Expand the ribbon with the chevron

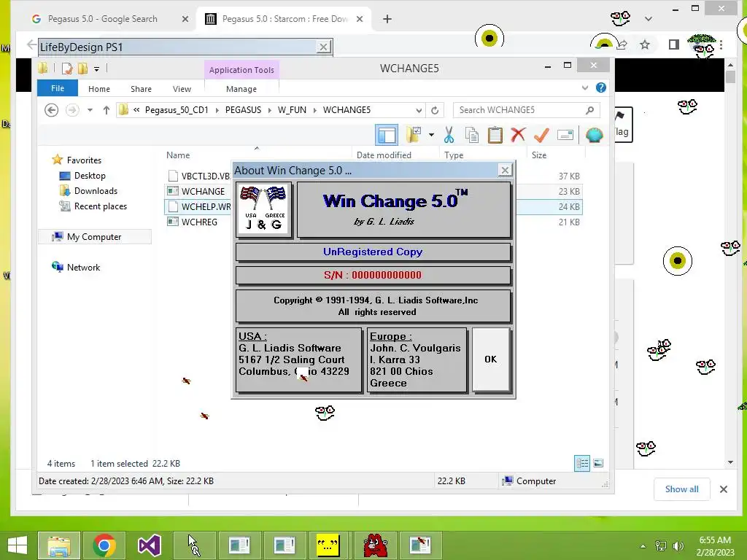pos(585,88)
